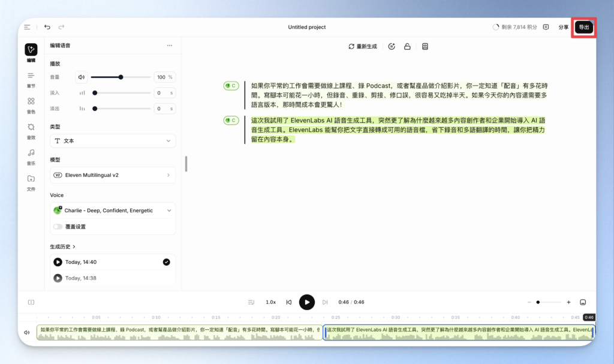This screenshot has width=614, height=364.
Task: Click the 导出 export button
Action: click(x=584, y=27)
